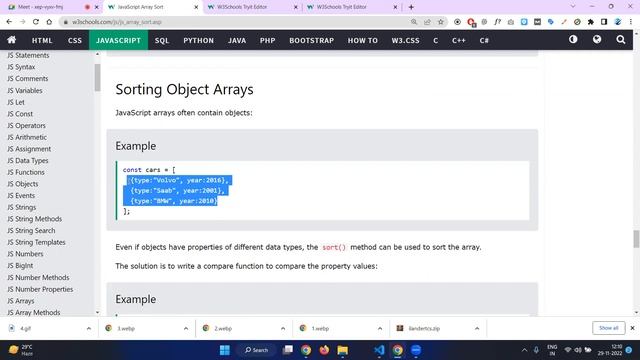Open the BOOTSTRAP tutorial menu item
The image size is (640, 360).
[311, 40]
